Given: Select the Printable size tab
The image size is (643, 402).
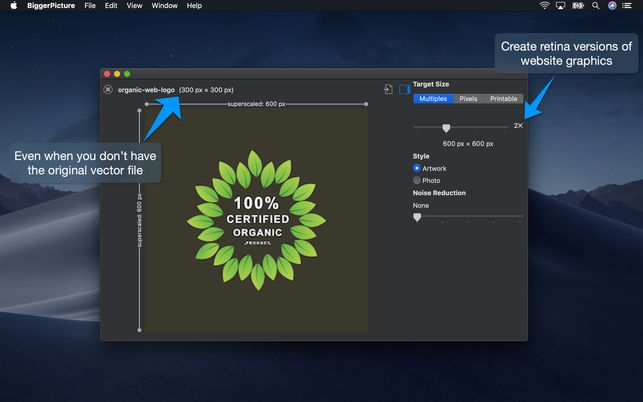Looking at the screenshot, I should 503,99.
